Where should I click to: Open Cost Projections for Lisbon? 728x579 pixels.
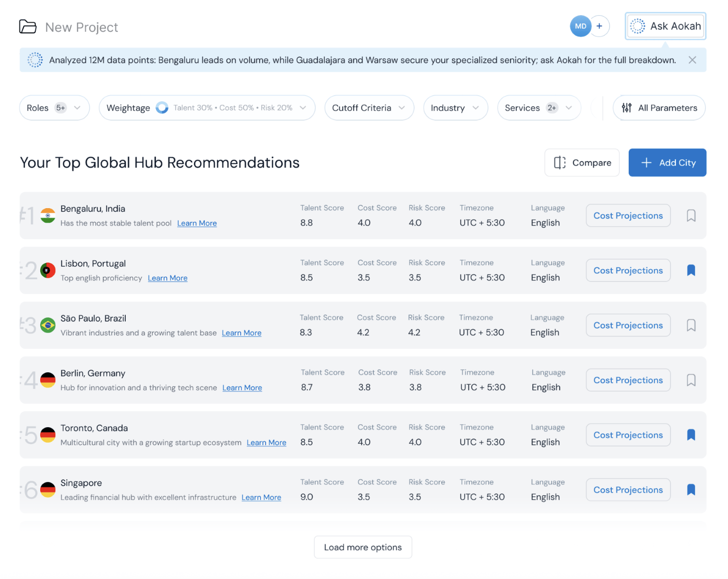628,271
